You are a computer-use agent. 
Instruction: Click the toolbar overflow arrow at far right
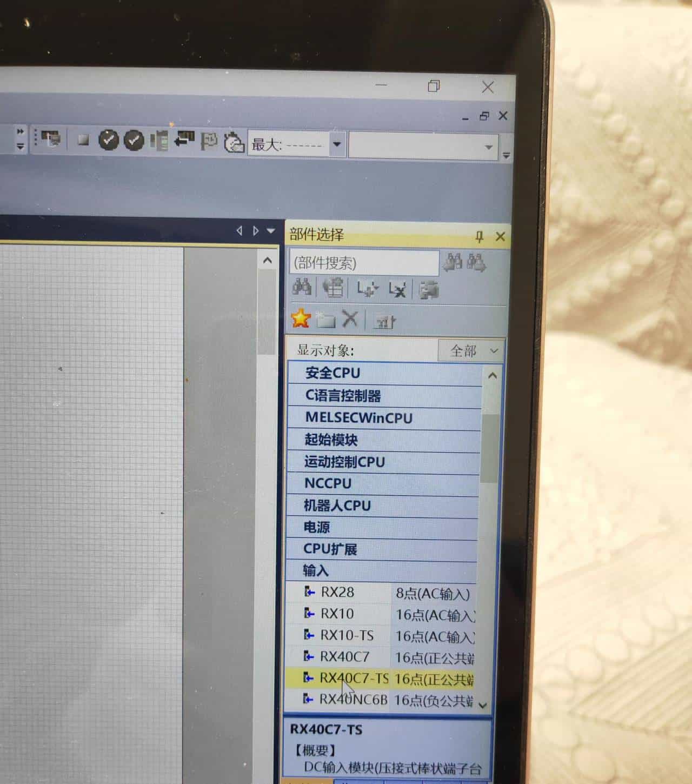(x=507, y=155)
